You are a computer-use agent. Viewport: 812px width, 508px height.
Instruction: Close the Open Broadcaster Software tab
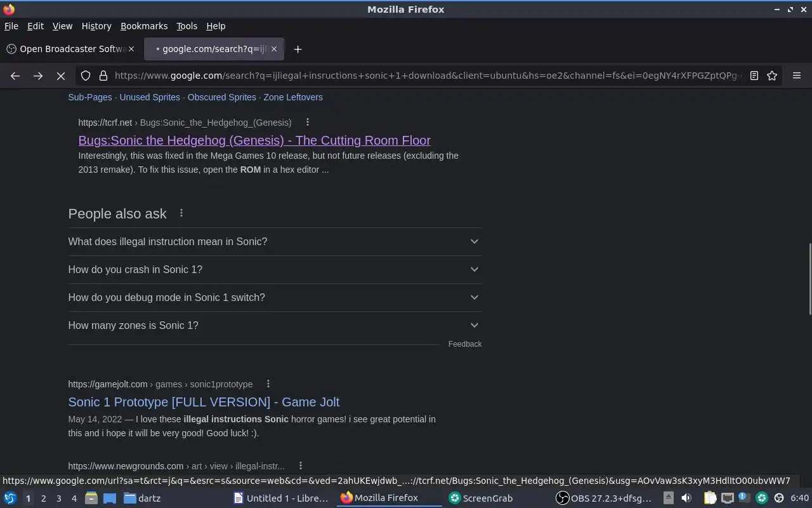click(x=131, y=49)
